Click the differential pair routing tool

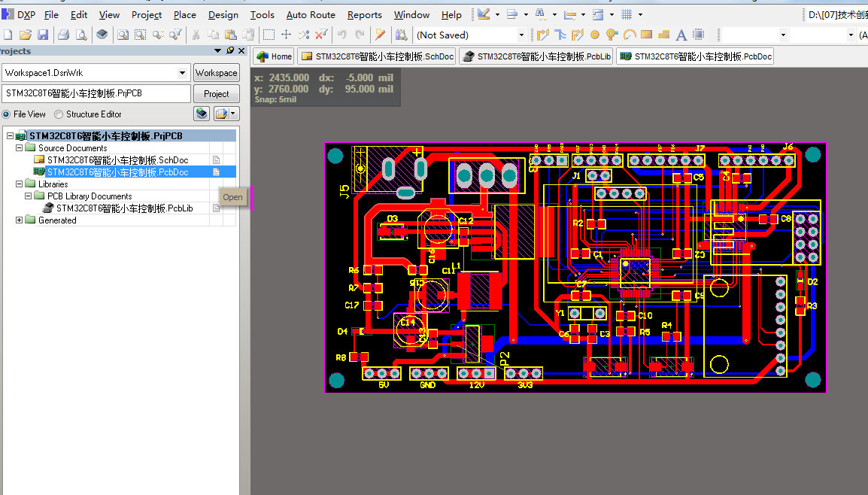coord(578,35)
